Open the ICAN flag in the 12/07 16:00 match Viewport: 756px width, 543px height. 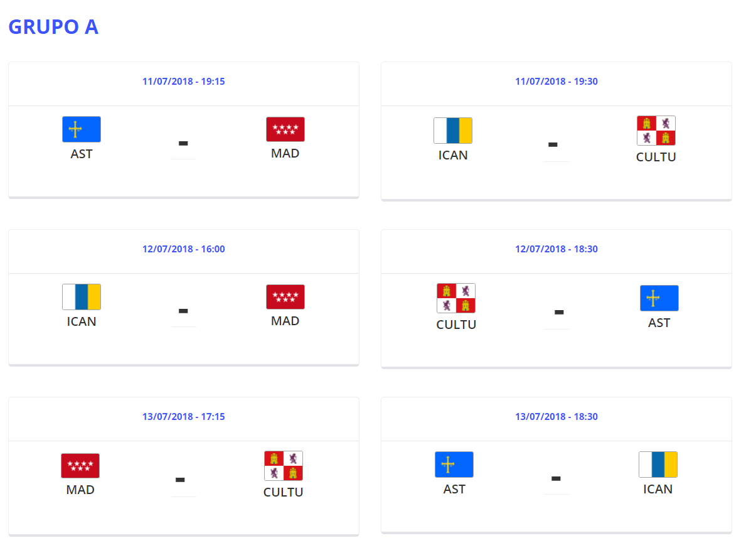coord(82,297)
